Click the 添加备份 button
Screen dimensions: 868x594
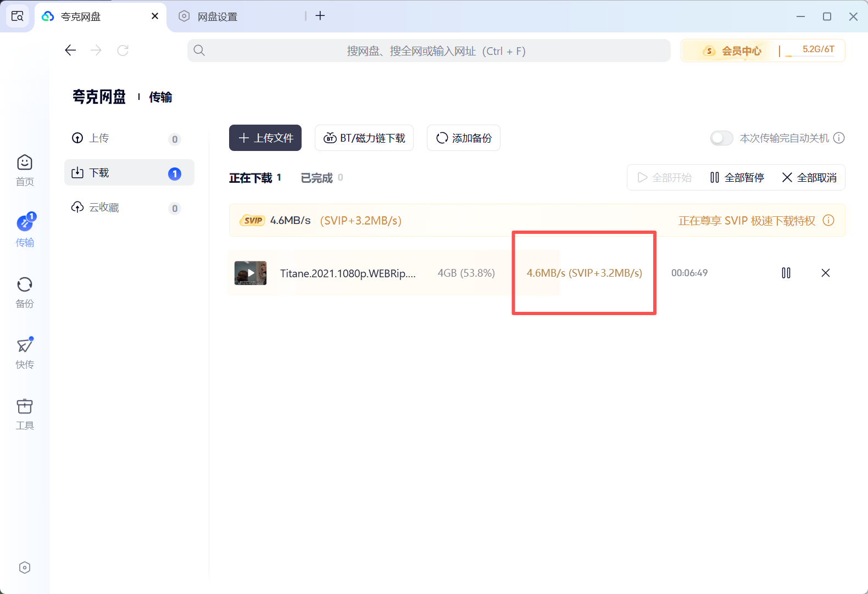(464, 138)
